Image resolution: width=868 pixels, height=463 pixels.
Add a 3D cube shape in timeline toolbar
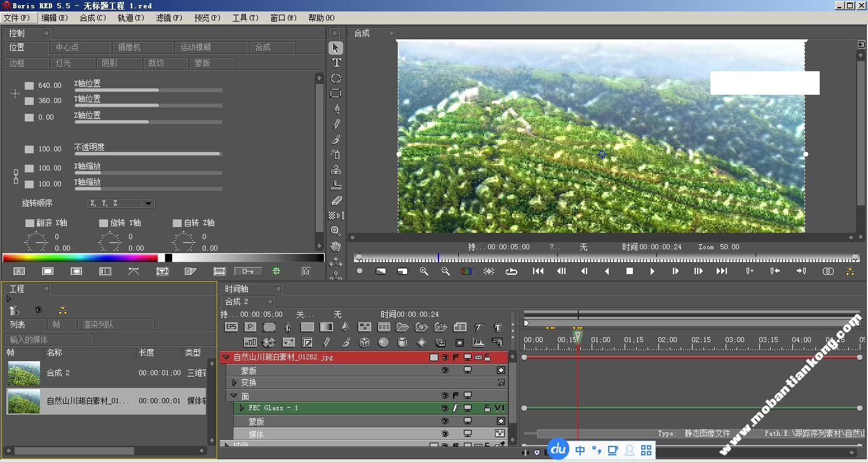365,342
